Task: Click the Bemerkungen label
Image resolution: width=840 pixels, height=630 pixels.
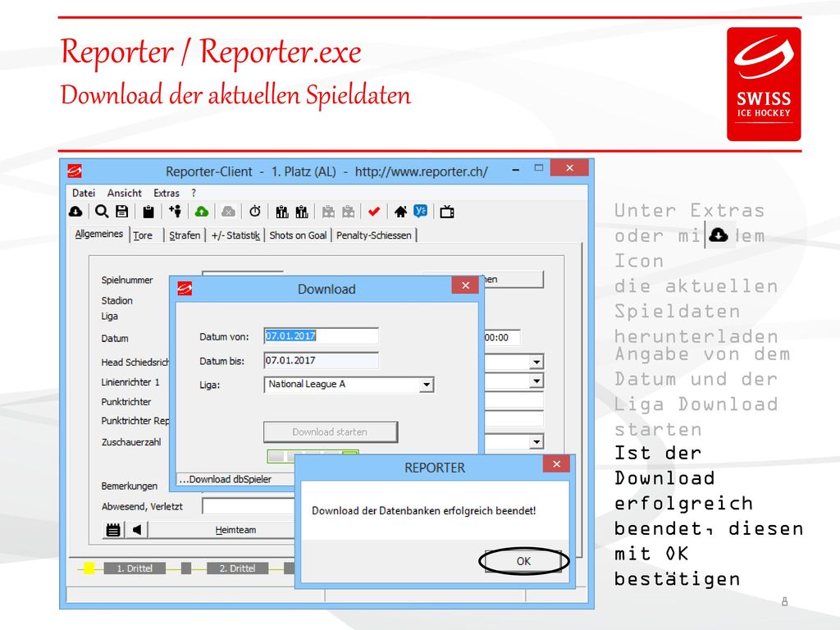Action: [x=129, y=486]
